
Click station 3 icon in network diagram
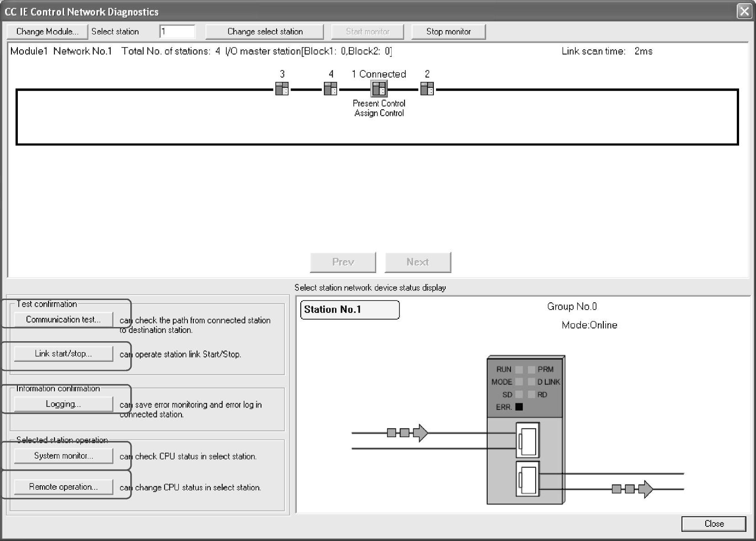point(282,88)
